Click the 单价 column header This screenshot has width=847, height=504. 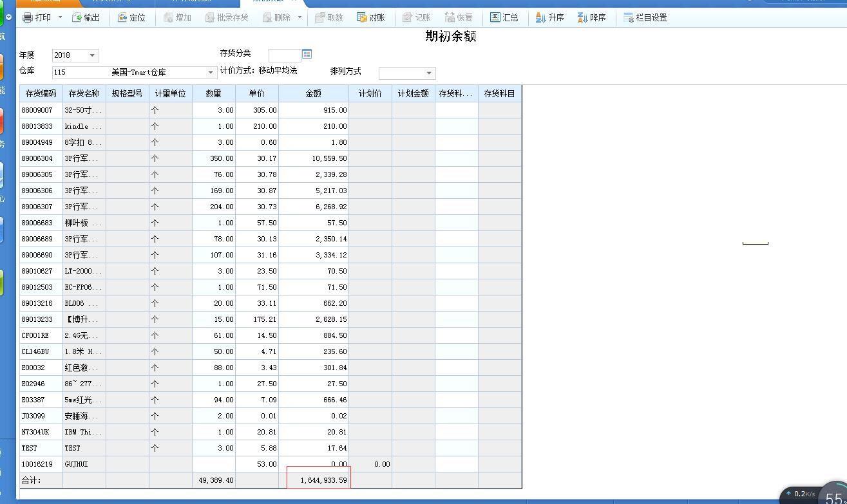257,93
